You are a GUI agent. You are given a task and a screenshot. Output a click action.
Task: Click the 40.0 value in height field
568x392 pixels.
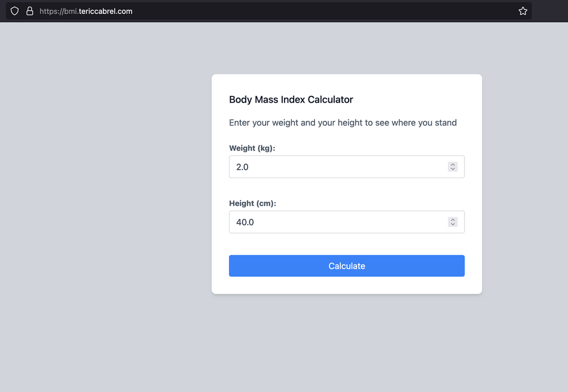245,222
